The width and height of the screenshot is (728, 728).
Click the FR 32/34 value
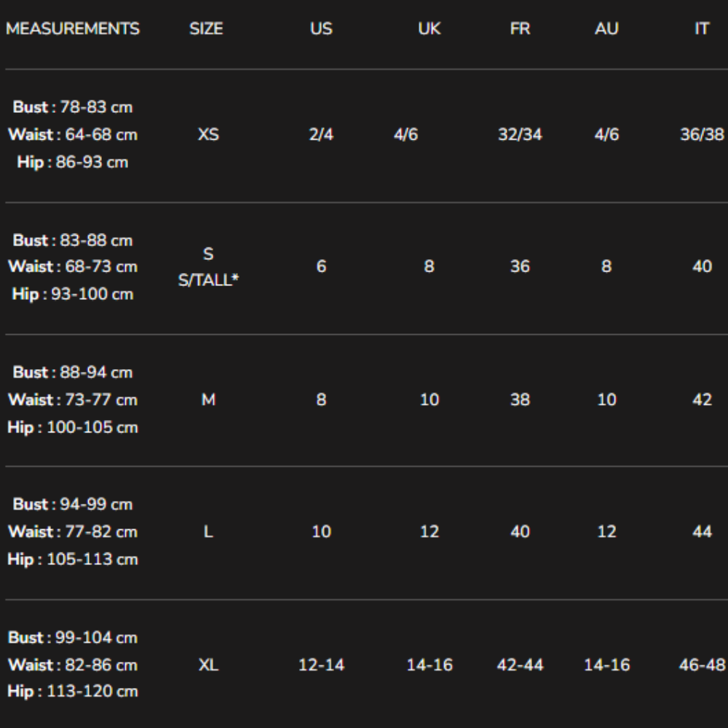point(520,135)
